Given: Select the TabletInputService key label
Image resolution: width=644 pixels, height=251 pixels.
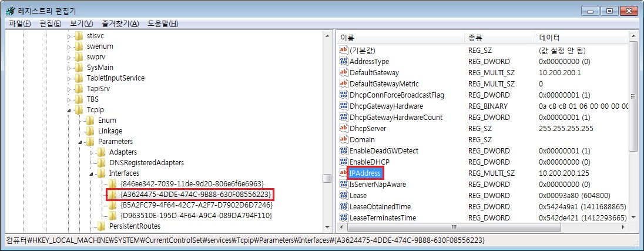Looking at the screenshot, I should (116, 78).
